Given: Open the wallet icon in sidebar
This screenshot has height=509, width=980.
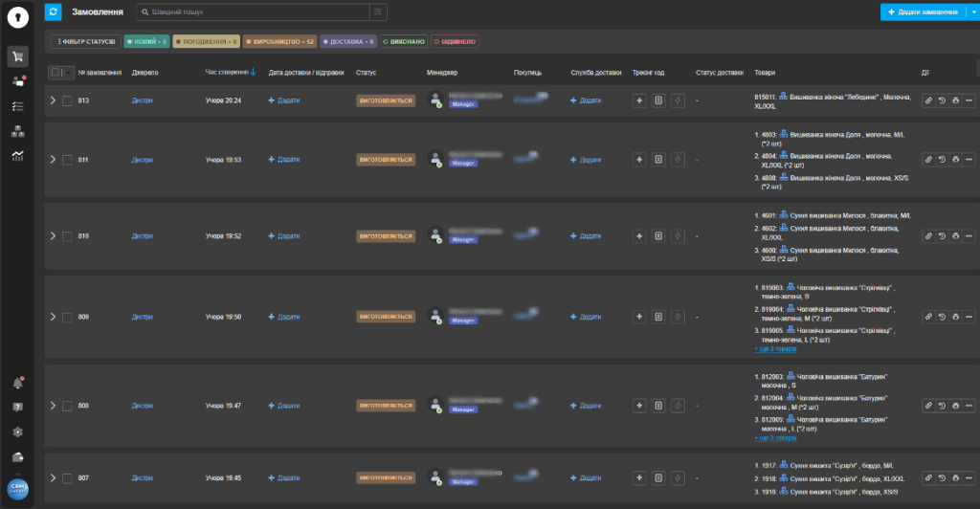Looking at the screenshot, I should (x=17, y=456).
